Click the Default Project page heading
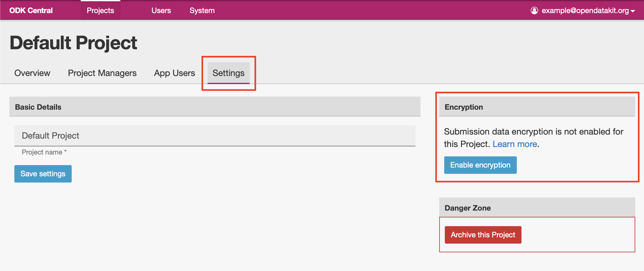This screenshot has width=644, height=271. pos(74,43)
